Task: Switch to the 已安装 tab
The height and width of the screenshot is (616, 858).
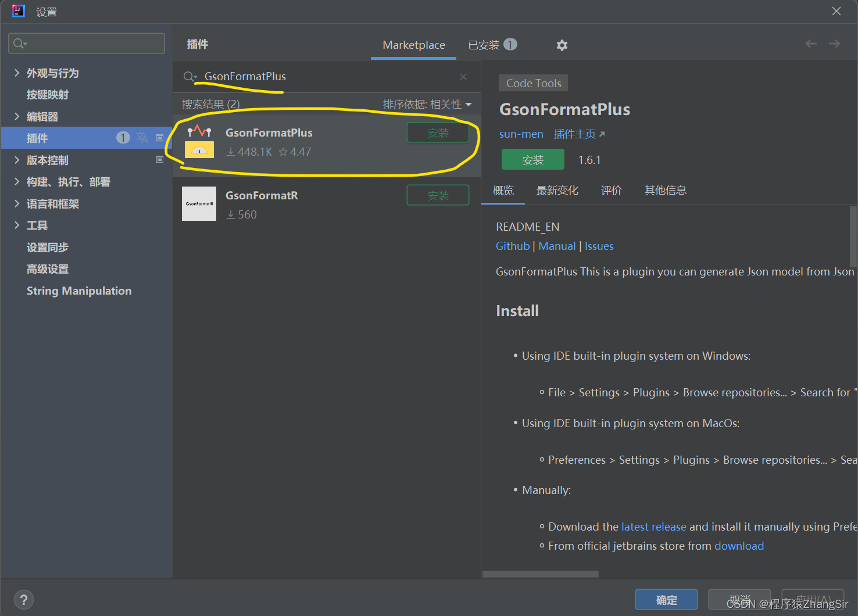Action: coord(492,45)
